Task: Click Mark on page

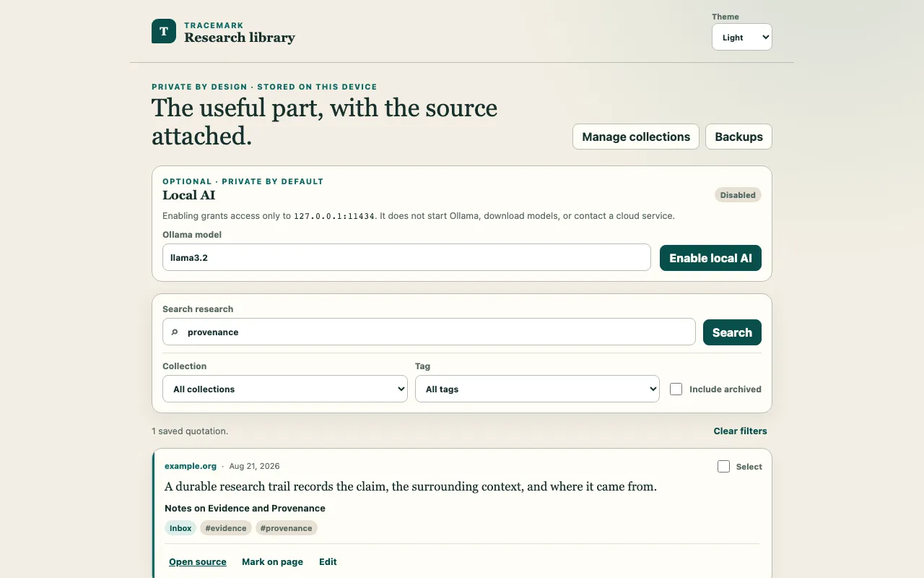Action: coord(272,561)
